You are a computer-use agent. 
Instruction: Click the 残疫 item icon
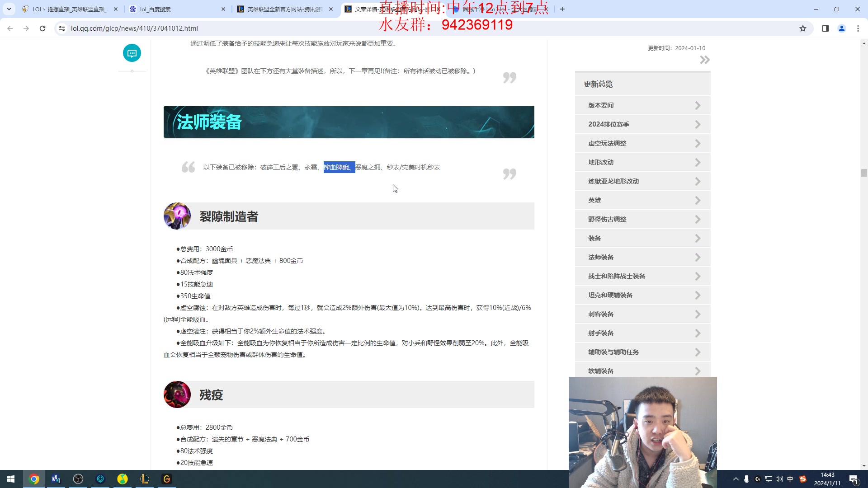pos(177,394)
